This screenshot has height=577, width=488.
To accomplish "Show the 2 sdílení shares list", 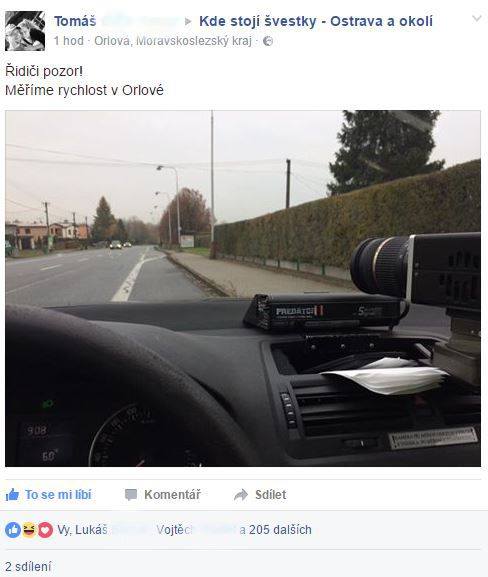I will click(28, 566).
